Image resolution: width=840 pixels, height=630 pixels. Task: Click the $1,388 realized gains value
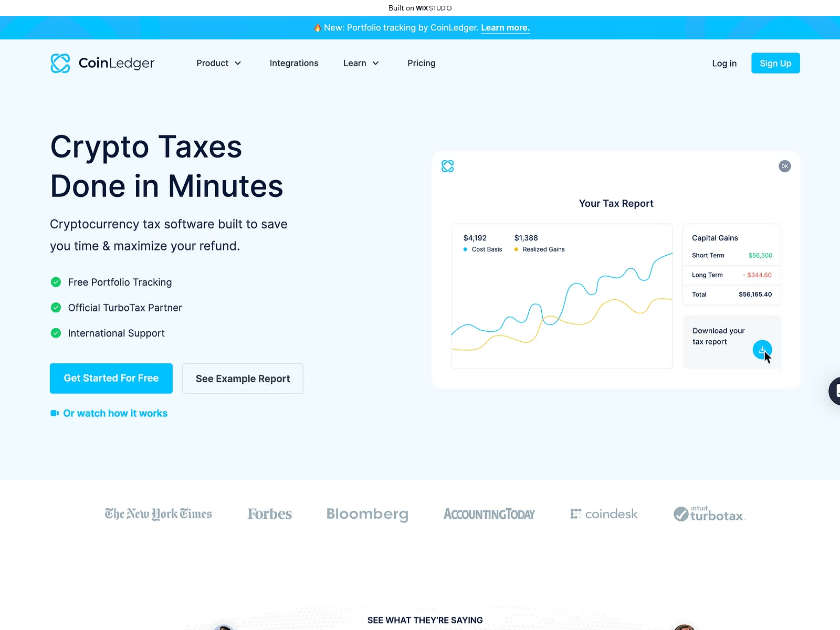526,238
